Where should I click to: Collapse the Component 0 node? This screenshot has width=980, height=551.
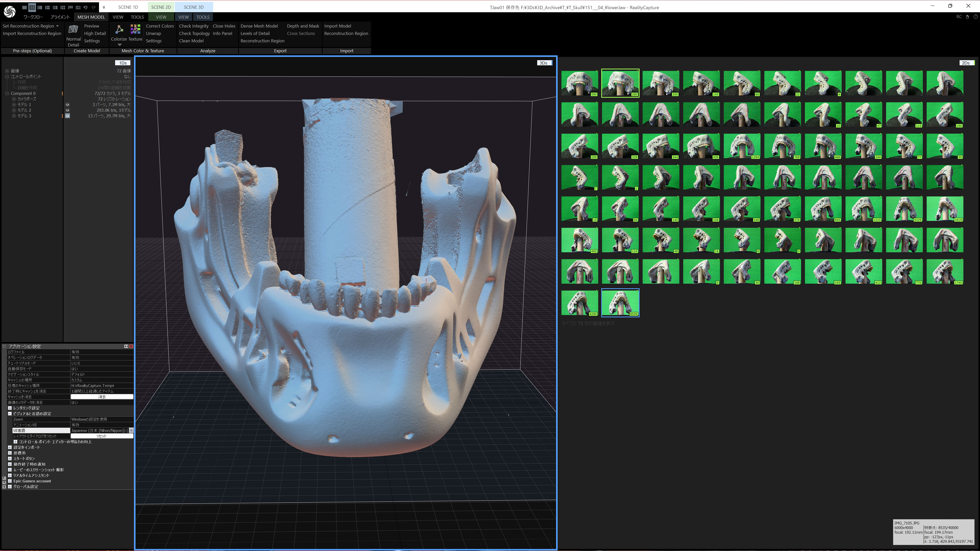[7, 94]
